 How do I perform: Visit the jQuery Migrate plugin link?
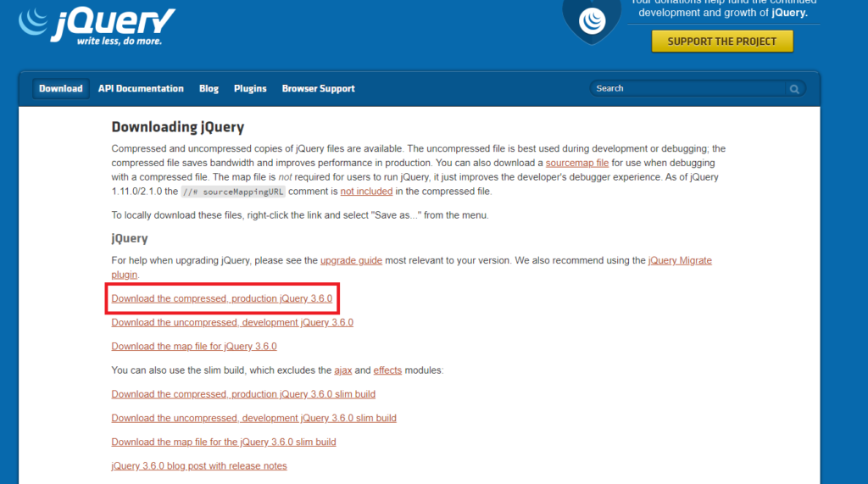[x=680, y=261]
